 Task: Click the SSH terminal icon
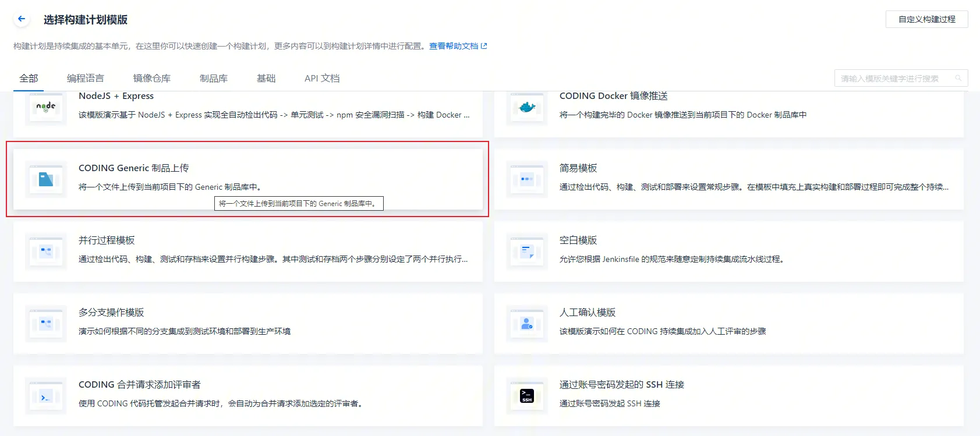pyautogui.click(x=527, y=396)
